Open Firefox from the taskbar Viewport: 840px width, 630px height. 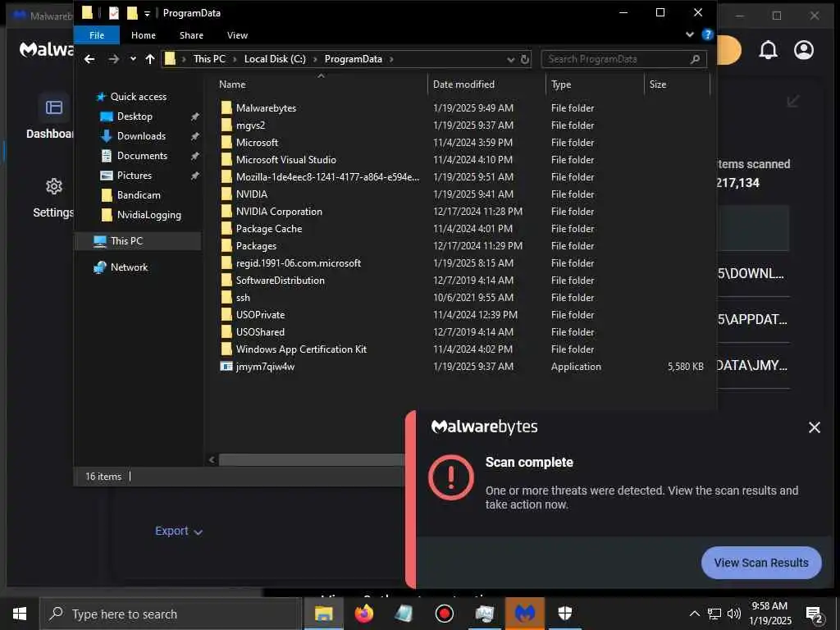(x=363, y=614)
